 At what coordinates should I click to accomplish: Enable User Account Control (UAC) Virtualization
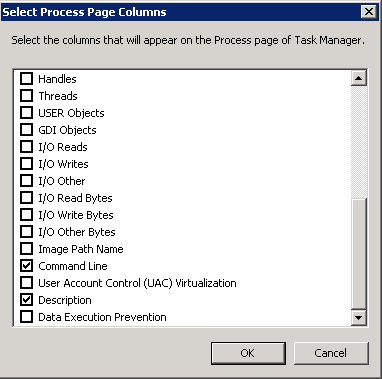click(26, 283)
